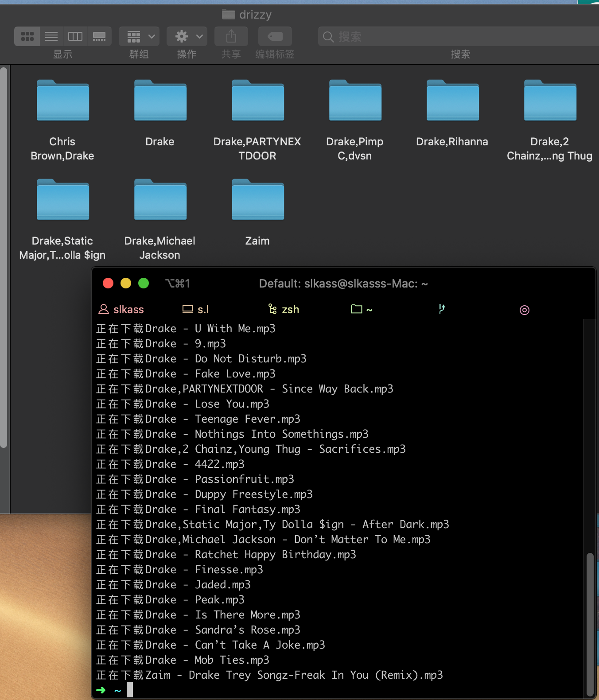Click the Edit Tags button in Finder
Screen dimensions: 599x700
coord(275,36)
